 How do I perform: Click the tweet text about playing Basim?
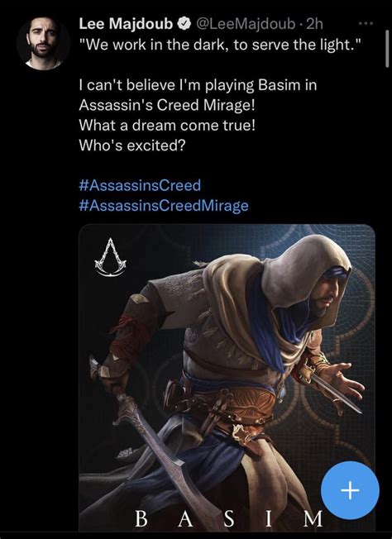pyautogui.click(x=198, y=95)
